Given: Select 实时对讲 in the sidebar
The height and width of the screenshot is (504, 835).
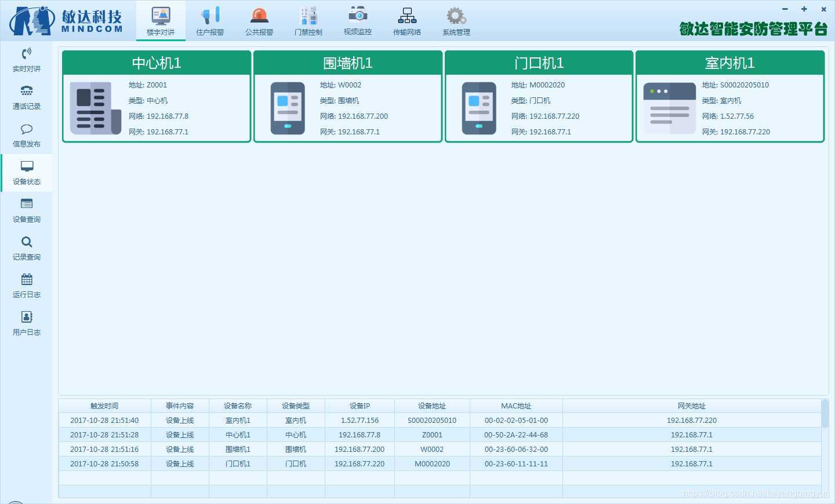Looking at the screenshot, I should coord(27,60).
